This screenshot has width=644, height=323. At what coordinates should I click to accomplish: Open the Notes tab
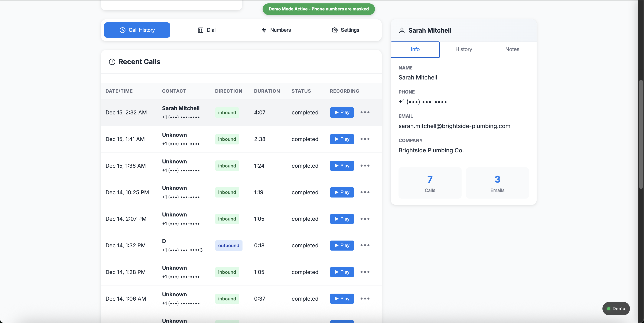coord(512,49)
